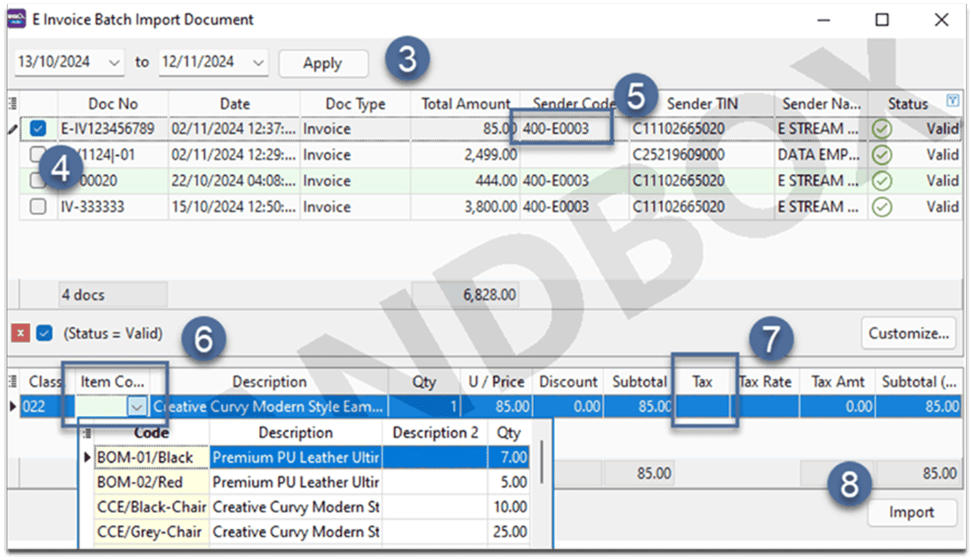
Task: Sort by Sender TIN column header
Action: pyautogui.click(x=702, y=104)
